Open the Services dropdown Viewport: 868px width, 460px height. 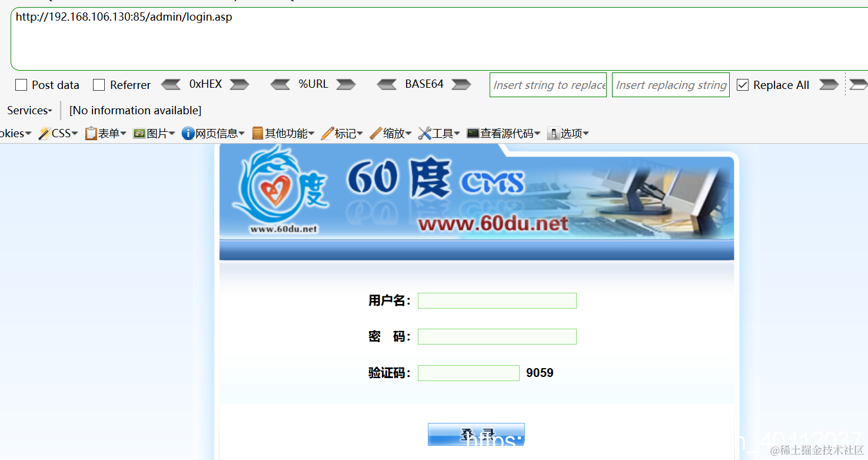tap(29, 110)
